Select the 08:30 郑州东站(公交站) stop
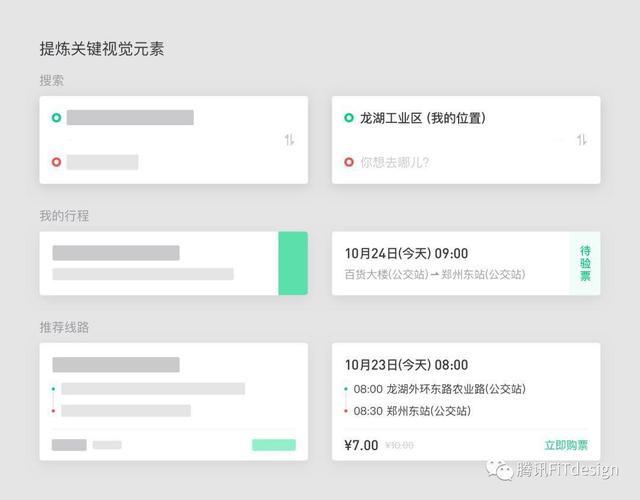 (412, 411)
